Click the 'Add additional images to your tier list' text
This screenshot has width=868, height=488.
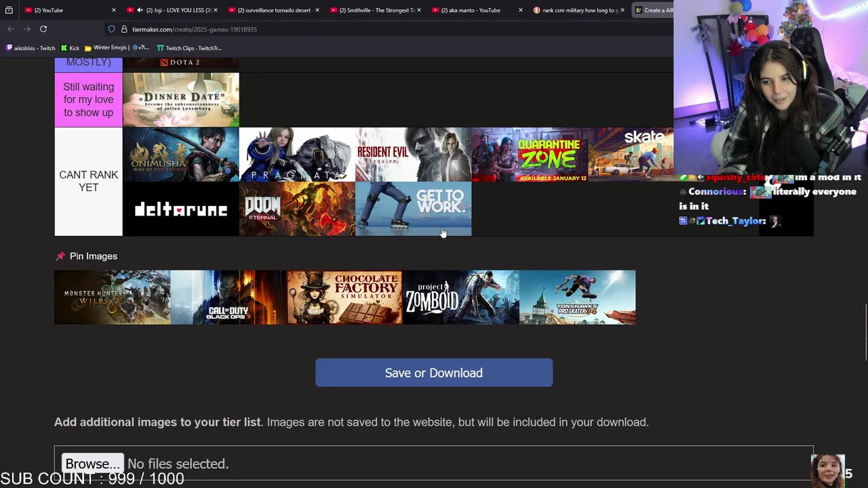(x=157, y=422)
